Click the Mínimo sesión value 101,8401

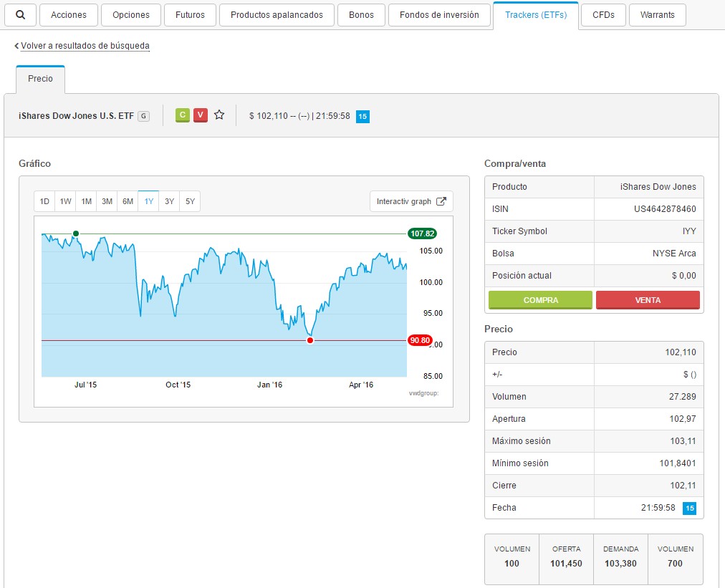(678, 463)
